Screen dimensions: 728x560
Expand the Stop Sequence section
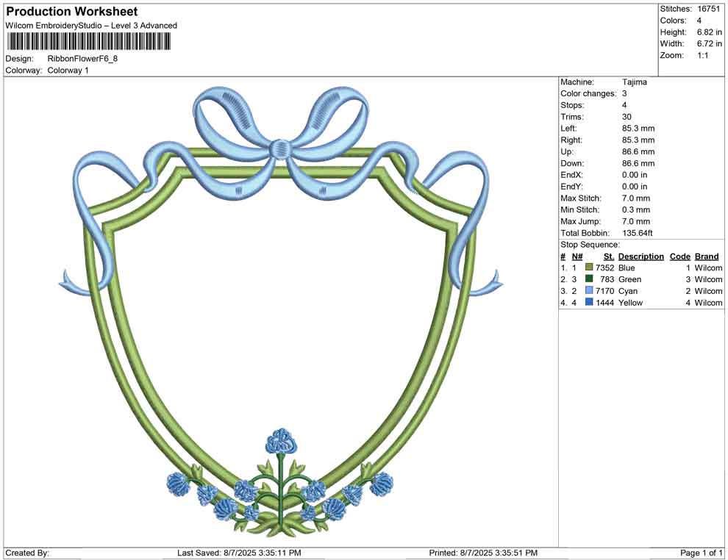pos(587,244)
